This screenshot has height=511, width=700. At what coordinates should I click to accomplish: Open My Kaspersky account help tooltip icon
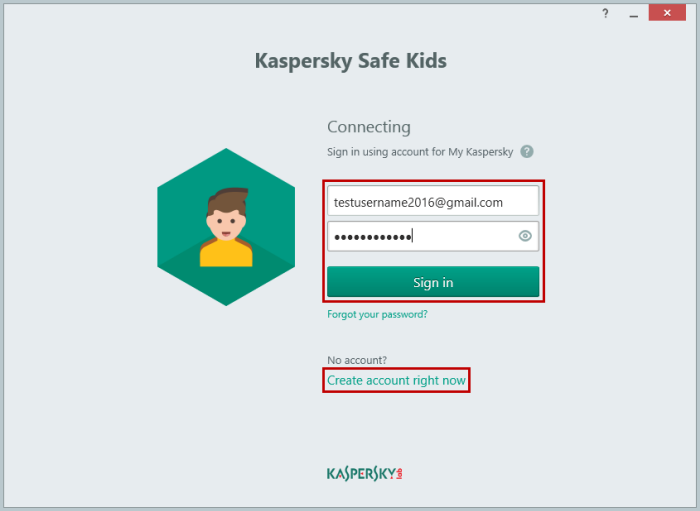point(527,152)
